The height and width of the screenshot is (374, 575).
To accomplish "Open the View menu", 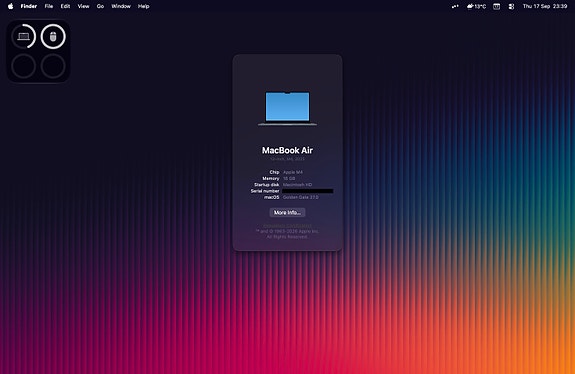I will pos(83,6).
